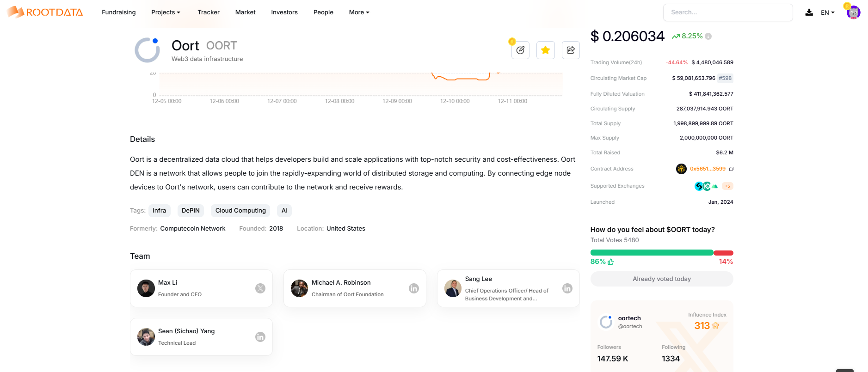Open Max Li's X profile icon
868x372 pixels.
260,288
